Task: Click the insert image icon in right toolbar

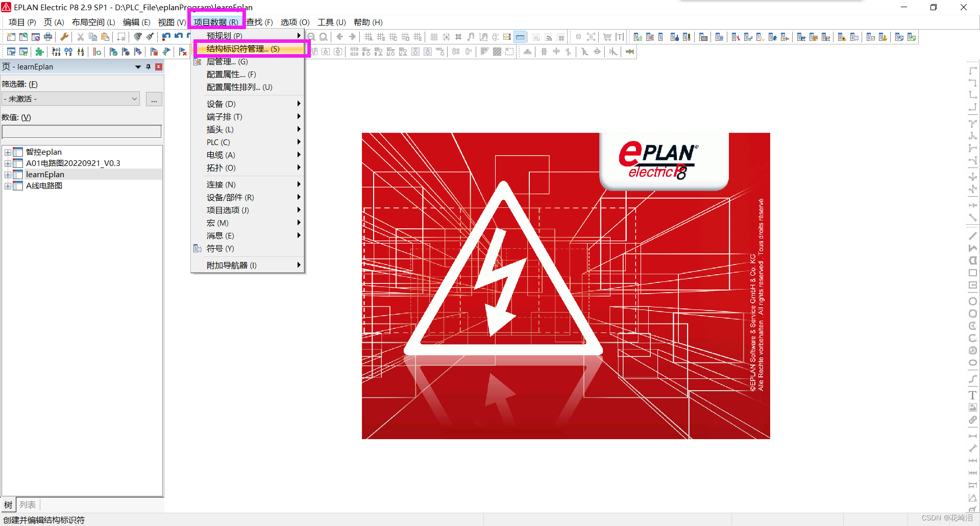Action: [x=973, y=408]
